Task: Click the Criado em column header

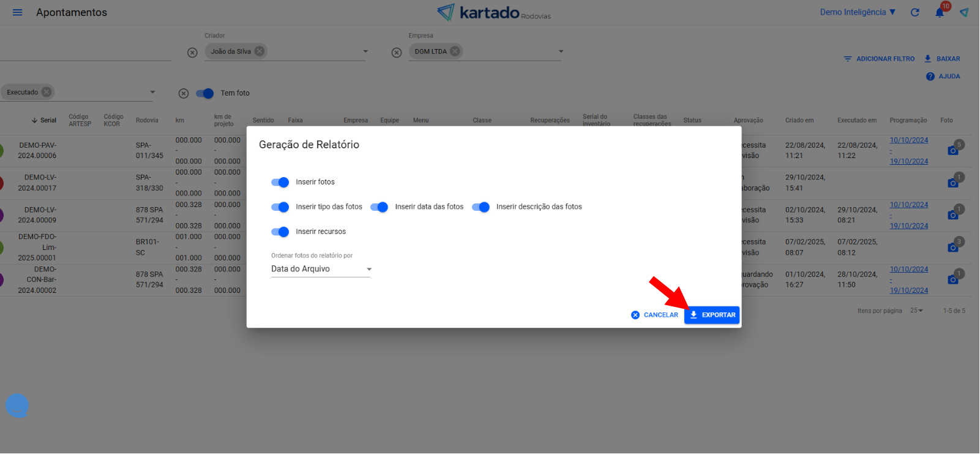Action: point(799,121)
